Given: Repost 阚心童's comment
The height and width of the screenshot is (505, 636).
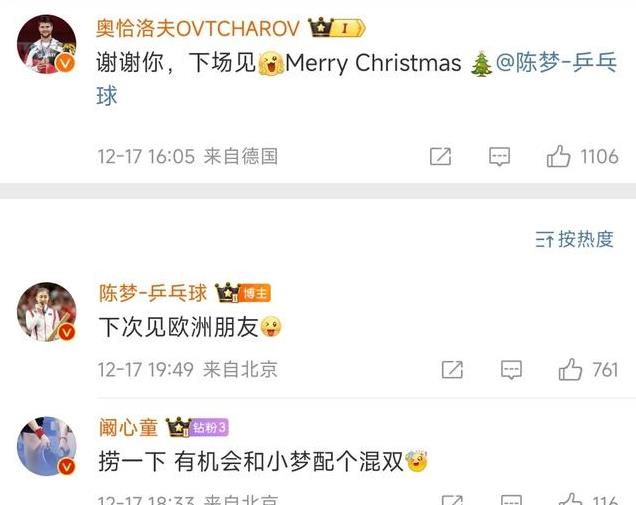Looking at the screenshot, I should click(x=452, y=500).
